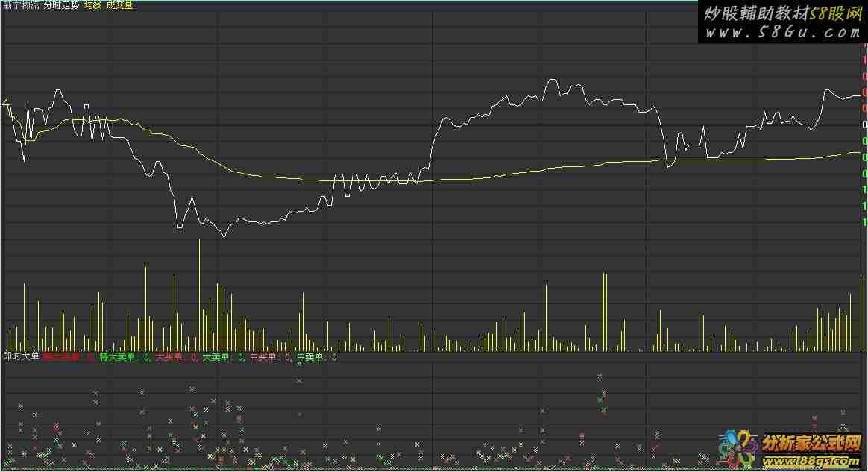
Task: Click the white 中卖单 label
Action: click(x=310, y=357)
